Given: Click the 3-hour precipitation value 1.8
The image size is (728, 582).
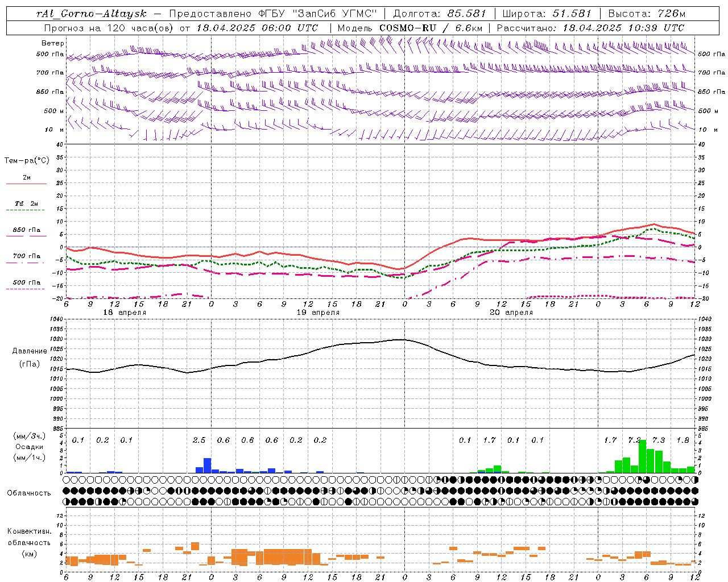Looking at the screenshot, I should click(x=682, y=440).
